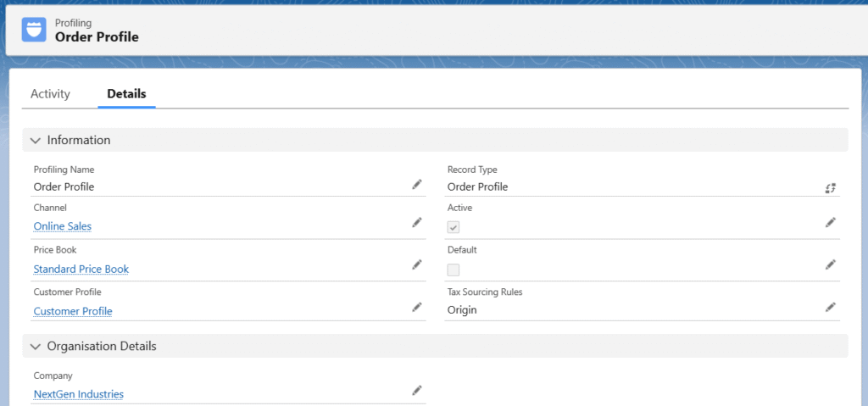Click the Company field edit pencil

(x=416, y=390)
